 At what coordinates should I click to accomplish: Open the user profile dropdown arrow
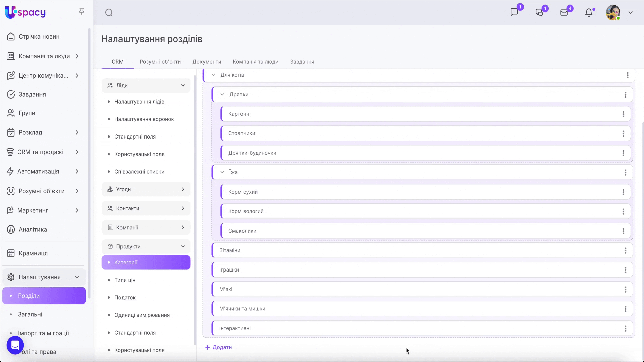(630, 12)
